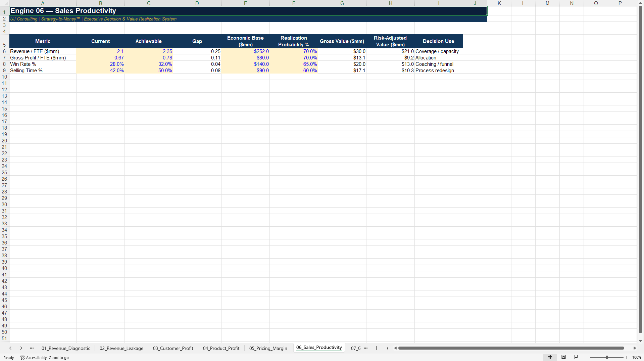Switch to 04_Product_Profit sheet
644x361 pixels.
click(221, 348)
